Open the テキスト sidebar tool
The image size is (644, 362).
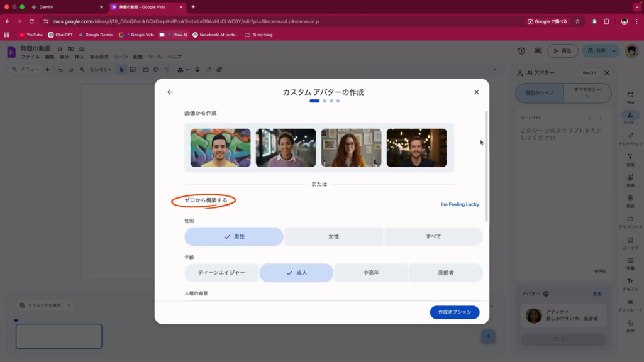630,284
